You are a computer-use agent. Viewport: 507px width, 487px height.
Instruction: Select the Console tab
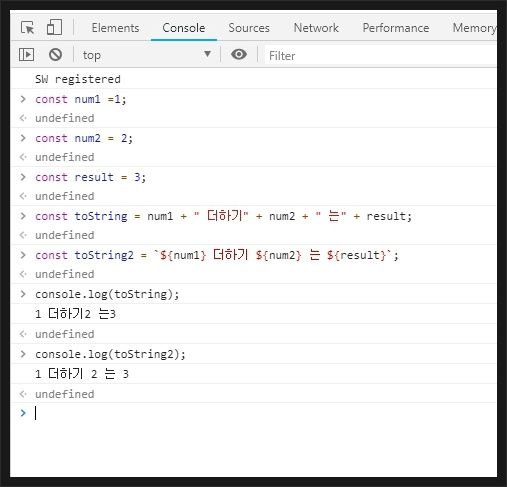(184, 28)
